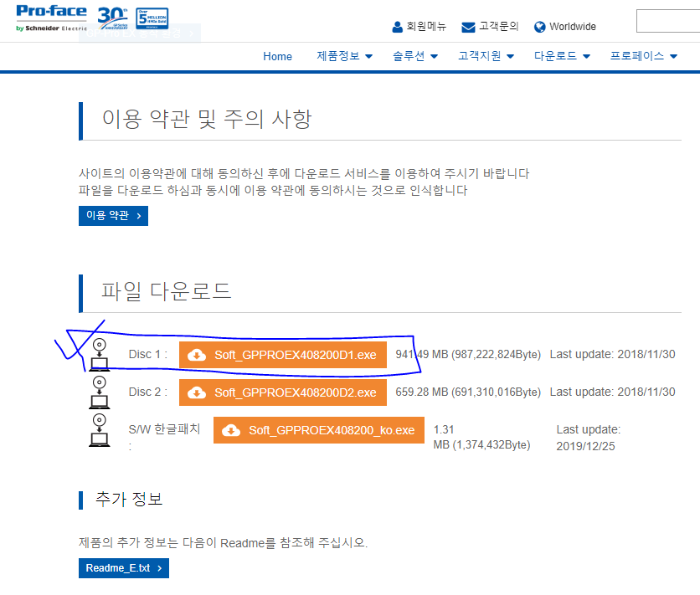Image resolution: width=700 pixels, height=595 pixels.
Task: Click the S/W 한글패치 disc-to-laptop icon
Action: click(x=99, y=430)
